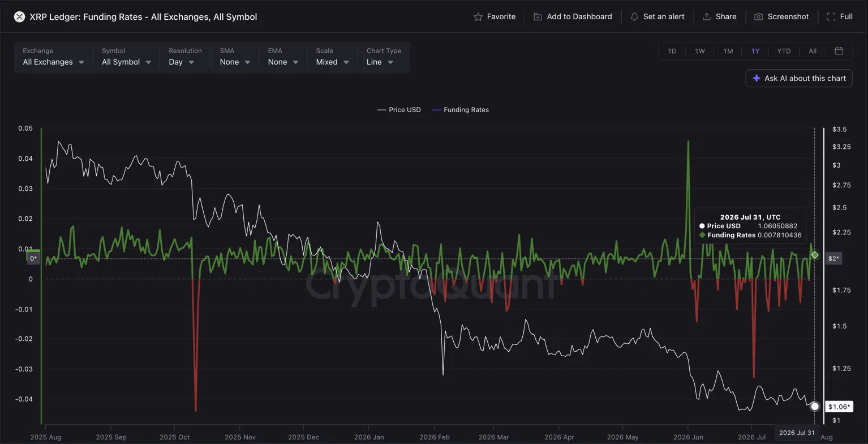The height and width of the screenshot is (444, 868).
Task: Click the white price data point marker
Action: (815, 406)
